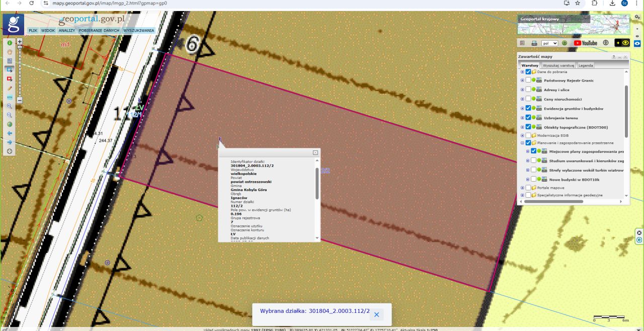Viewport: 644px width, 331px height.
Task: Open the accessibility icon beside YouTube
Action: pos(606,43)
